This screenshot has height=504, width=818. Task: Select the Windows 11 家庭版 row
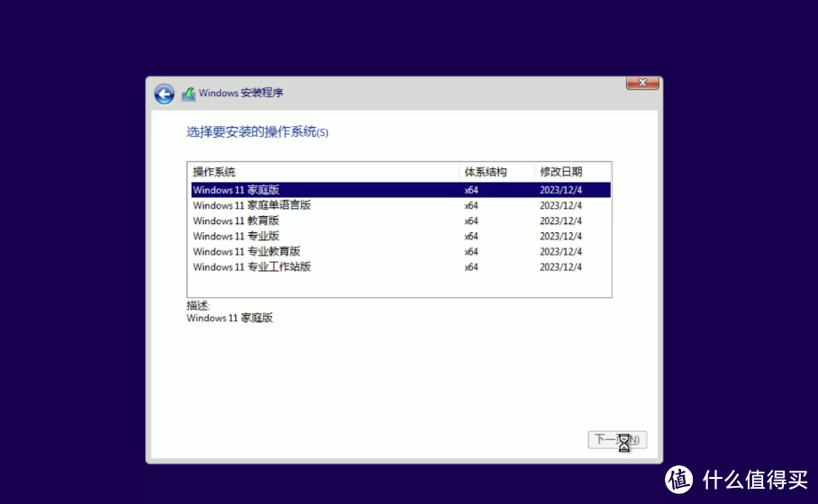tap(401, 190)
